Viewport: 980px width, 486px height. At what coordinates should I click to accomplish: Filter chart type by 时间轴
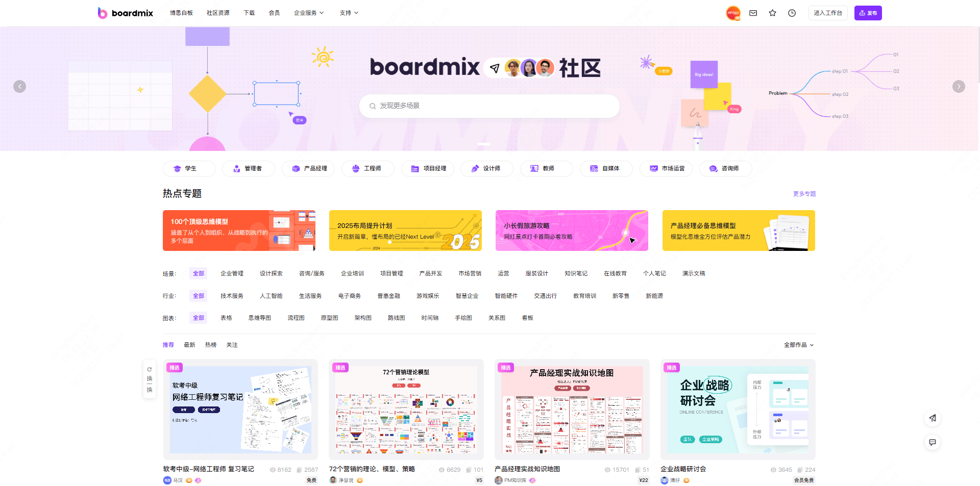(x=430, y=318)
